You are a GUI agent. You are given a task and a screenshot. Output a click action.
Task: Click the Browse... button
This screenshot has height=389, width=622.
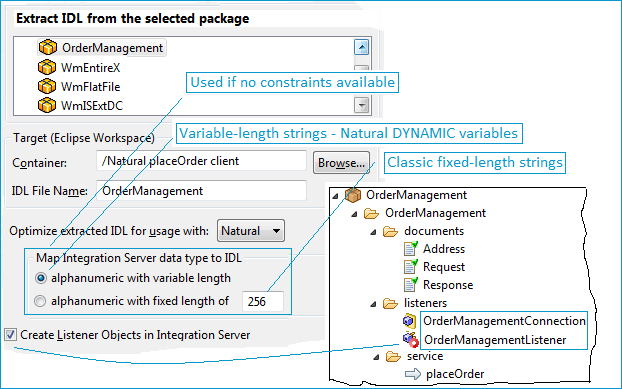(x=341, y=163)
